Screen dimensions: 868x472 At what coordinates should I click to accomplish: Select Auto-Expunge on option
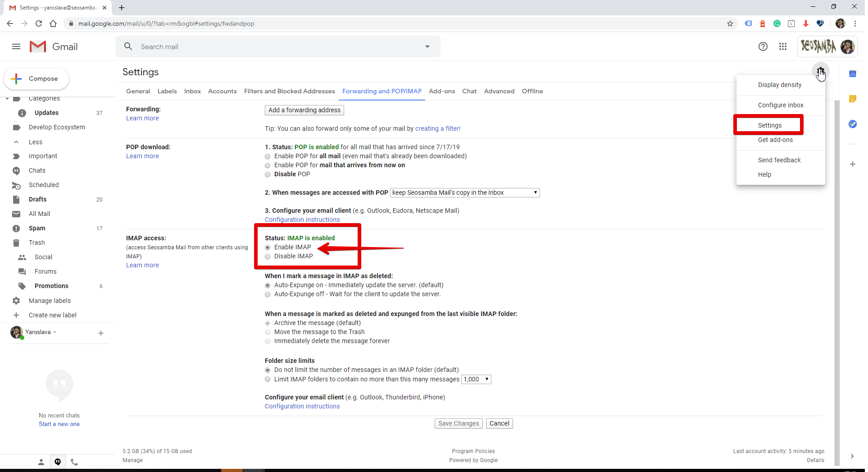click(x=268, y=285)
